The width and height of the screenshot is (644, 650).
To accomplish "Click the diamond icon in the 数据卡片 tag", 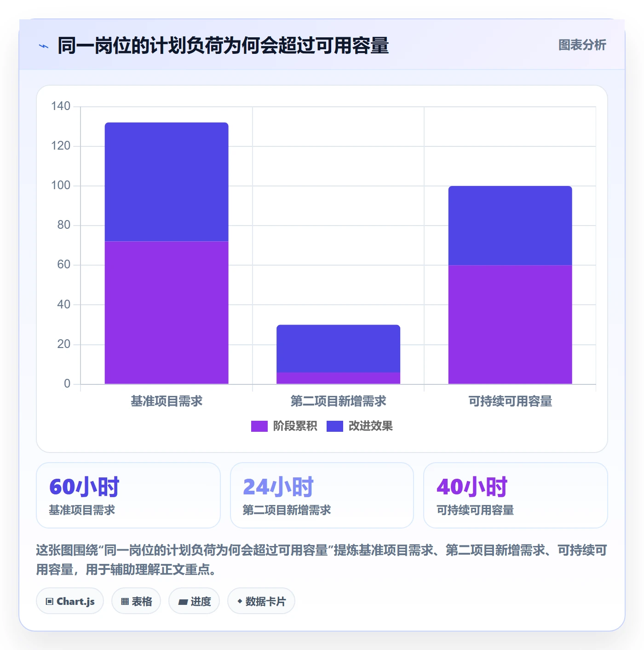I will [239, 601].
